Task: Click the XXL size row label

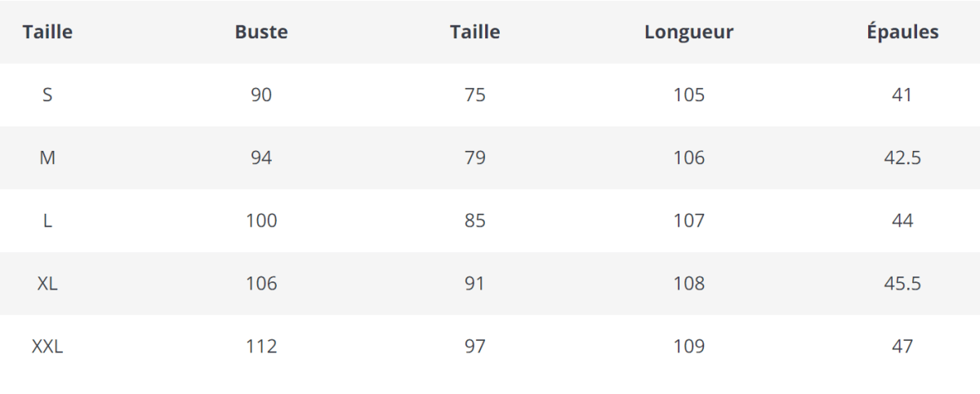Action: 47,347
